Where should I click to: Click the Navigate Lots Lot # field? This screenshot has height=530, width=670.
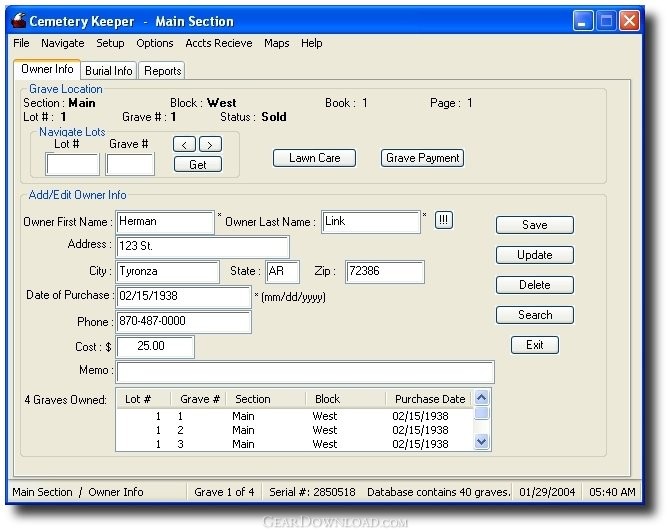[x=73, y=165]
